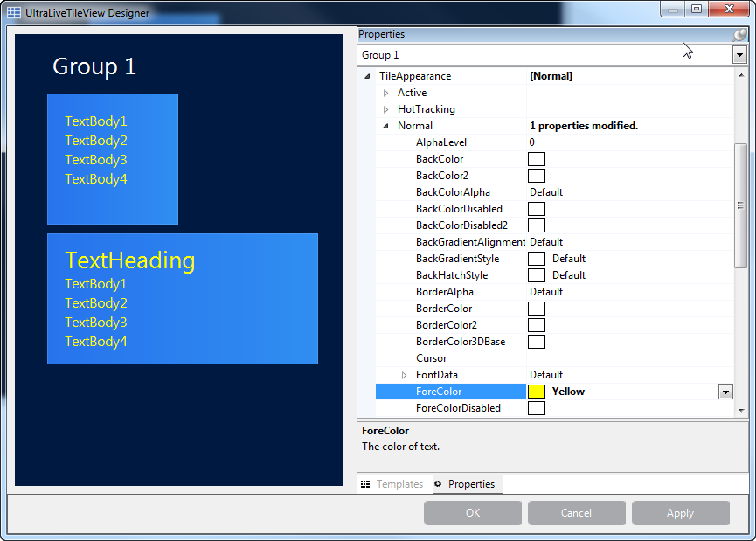Click the small tile with four TextBody lines
Viewport: 756px width, 541px height.
(113, 158)
